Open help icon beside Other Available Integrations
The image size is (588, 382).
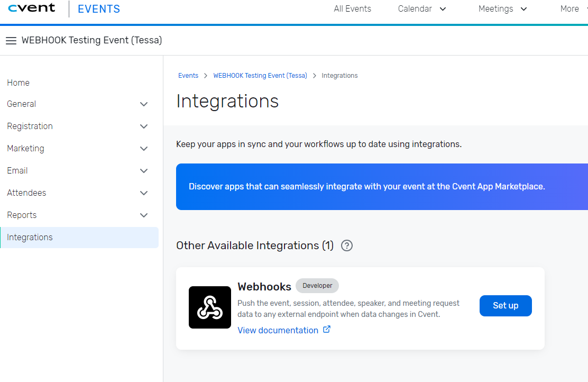[347, 246]
